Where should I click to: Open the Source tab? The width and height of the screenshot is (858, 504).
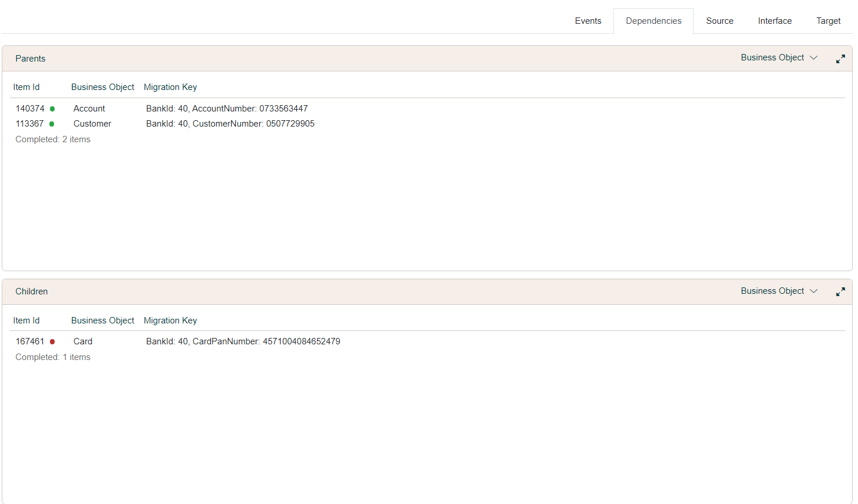click(x=719, y=20)
